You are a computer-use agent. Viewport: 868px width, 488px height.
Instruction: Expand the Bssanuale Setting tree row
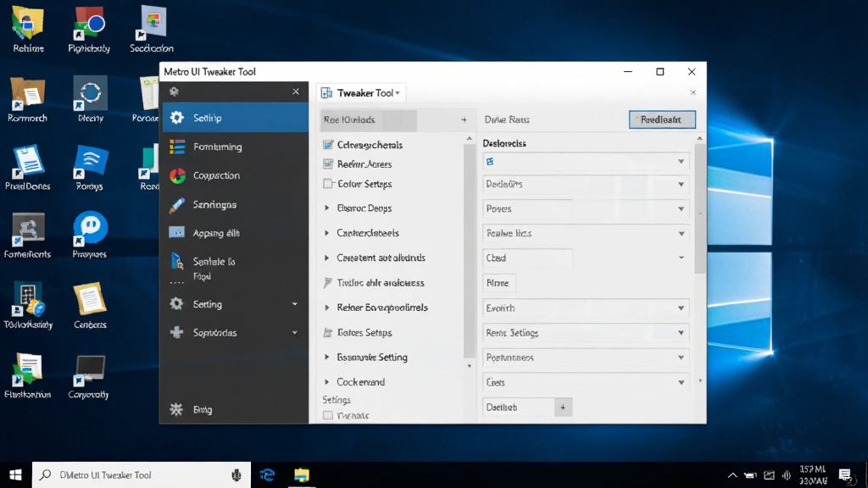pyautogui.click(x=326, y=357)
